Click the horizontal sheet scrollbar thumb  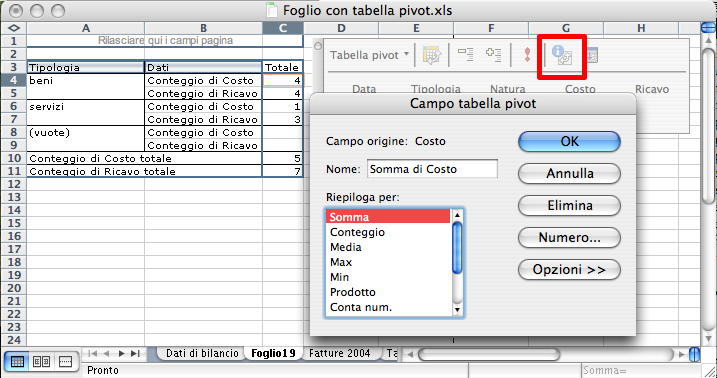tap(489, 354)
